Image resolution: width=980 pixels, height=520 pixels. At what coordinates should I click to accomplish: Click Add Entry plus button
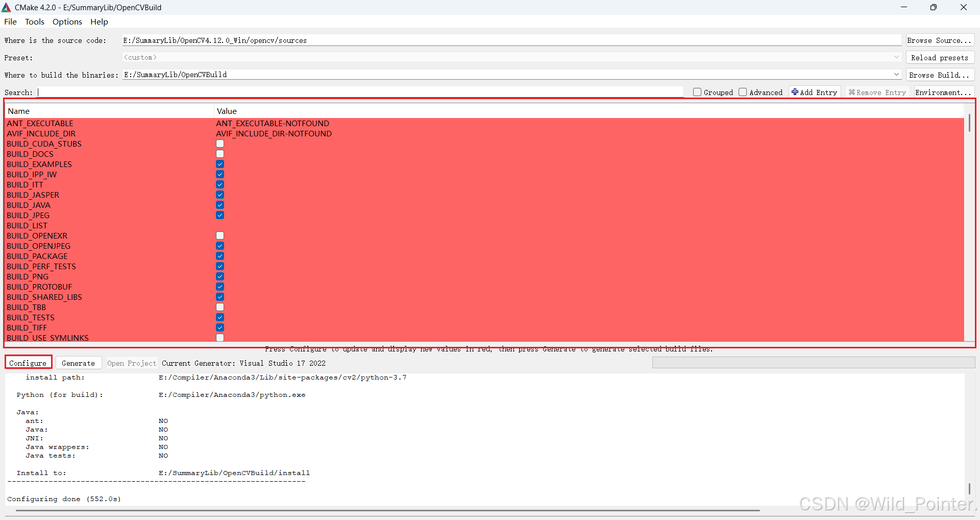814,92
